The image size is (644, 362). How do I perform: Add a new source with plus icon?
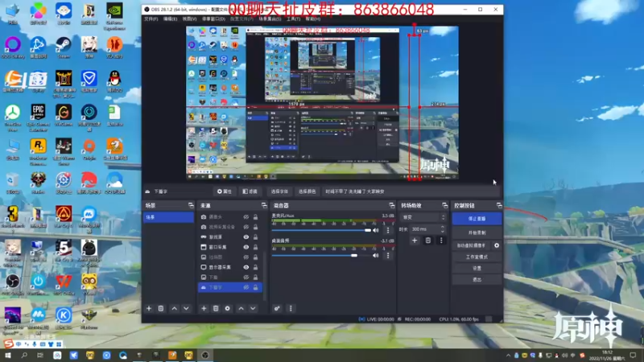204,308
